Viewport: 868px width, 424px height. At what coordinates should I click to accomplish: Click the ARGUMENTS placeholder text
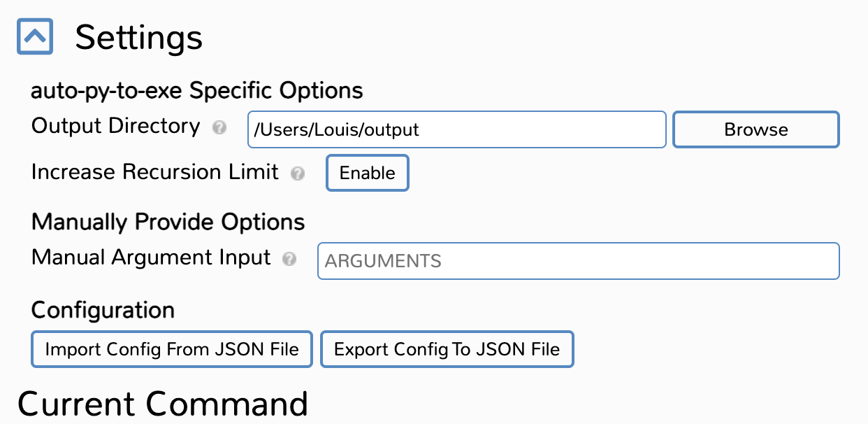point(383,262)
